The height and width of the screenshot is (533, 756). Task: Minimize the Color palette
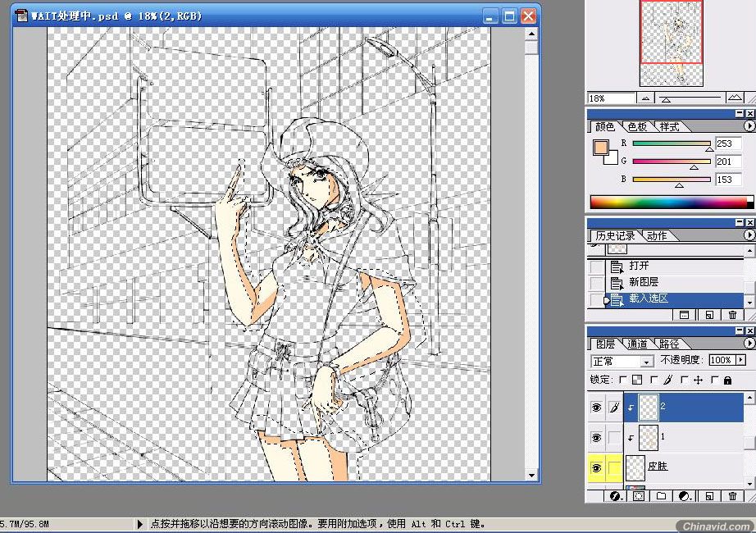point(740,113)
